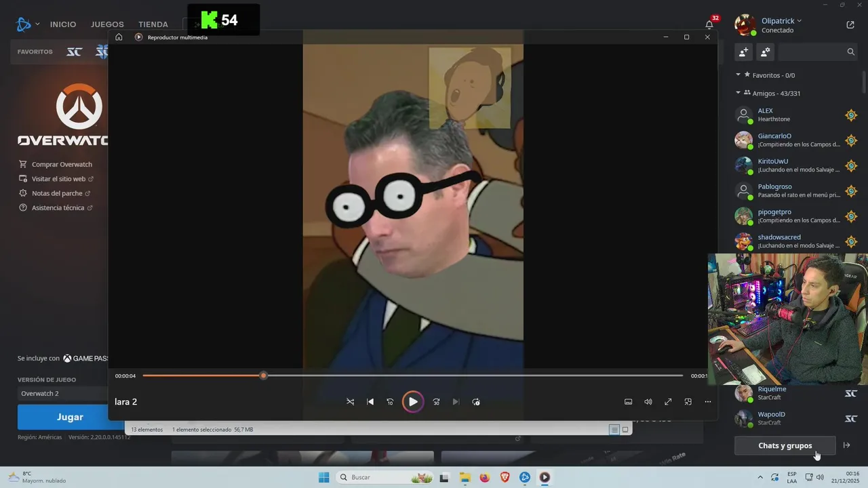Enable mini player view
The image size is (868, 488).
click(688, 402)
